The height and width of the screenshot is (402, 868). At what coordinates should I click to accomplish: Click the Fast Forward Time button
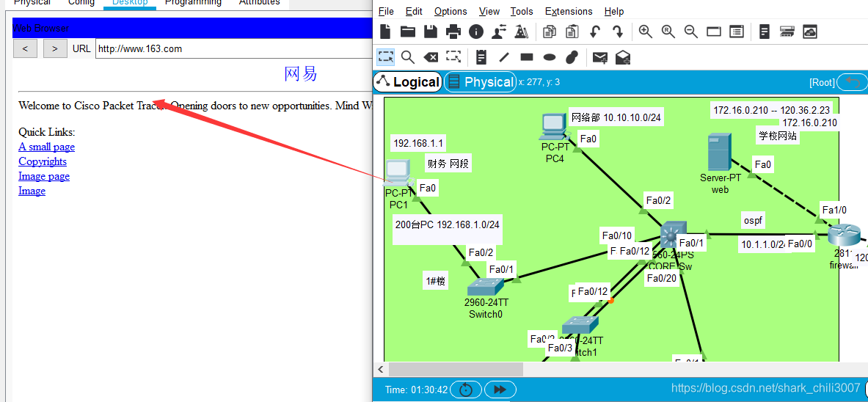click(500, 390)
